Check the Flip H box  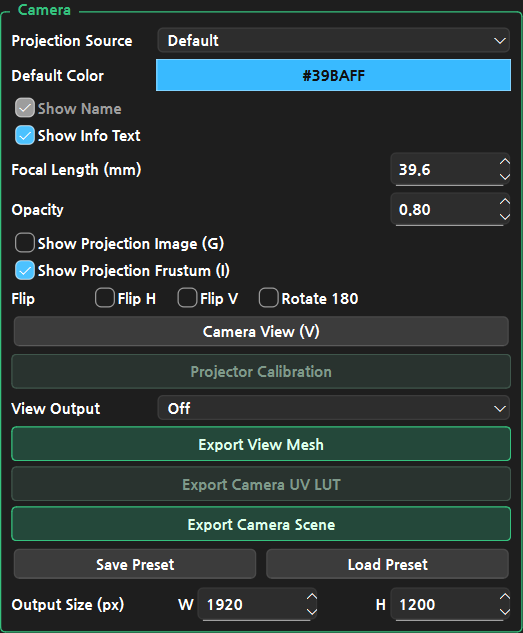point(105,298)
